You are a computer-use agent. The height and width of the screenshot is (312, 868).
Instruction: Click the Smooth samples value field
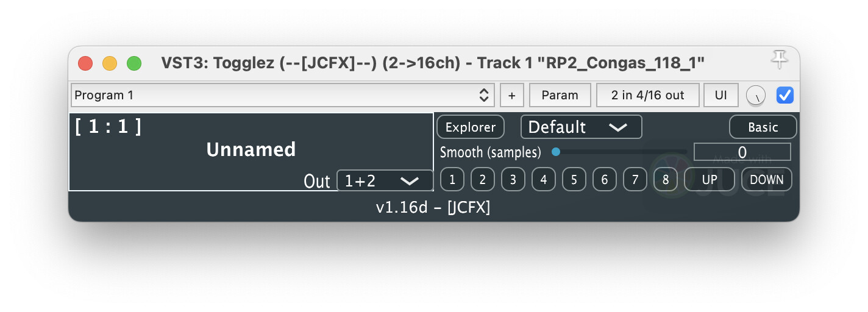(x=742, y=152)
